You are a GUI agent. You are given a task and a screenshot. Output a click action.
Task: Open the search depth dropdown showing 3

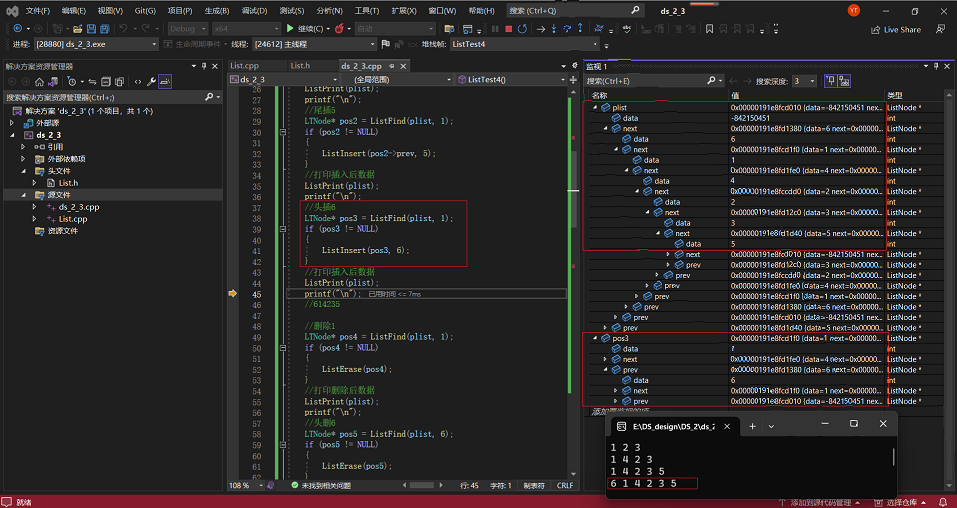pos(804,81)
